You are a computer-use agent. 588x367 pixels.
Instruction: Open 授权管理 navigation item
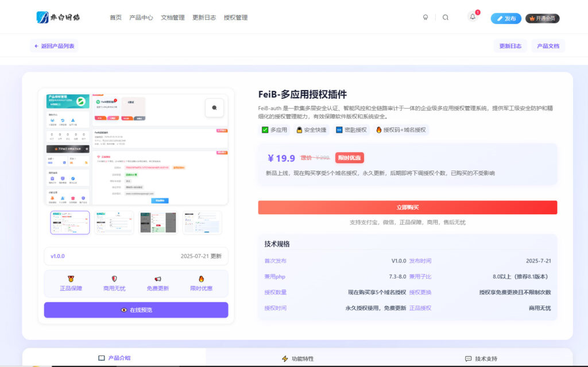pyautogui.click(x=235, y=18)
